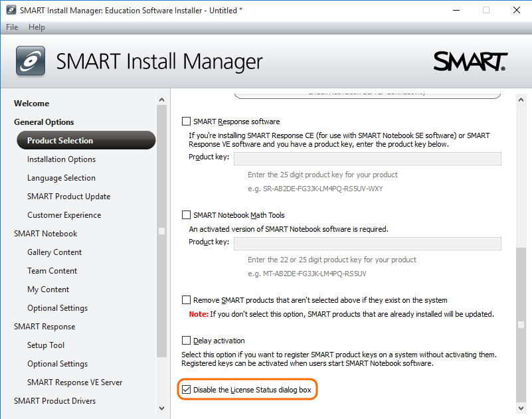Select Gallery Content under SMART Notebook
The width and height of the screenshot is (532, 419).
point(54,252)
